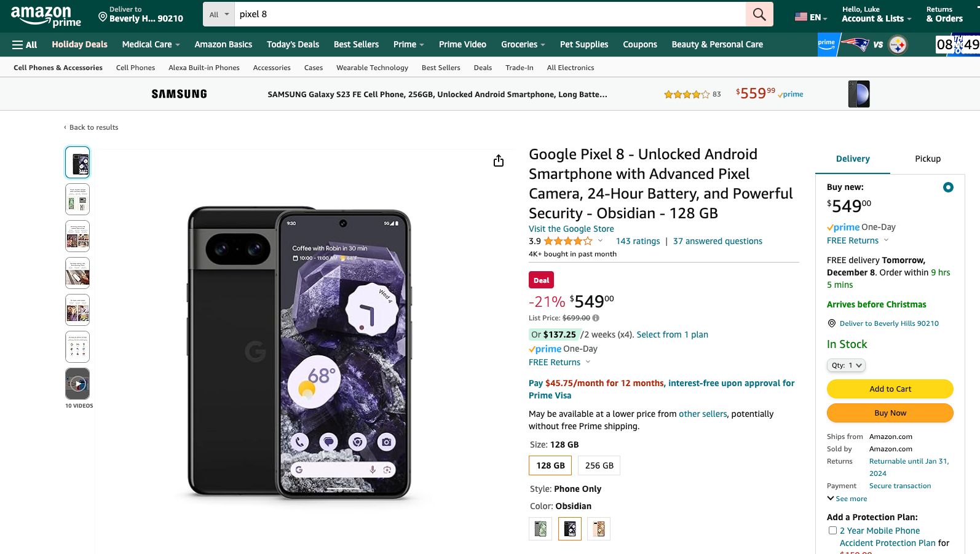The width and height of the screenshot is (980, 554).
Task: Select the 256 GB size option
Action: pyautogui.click(x=599, y=465)
